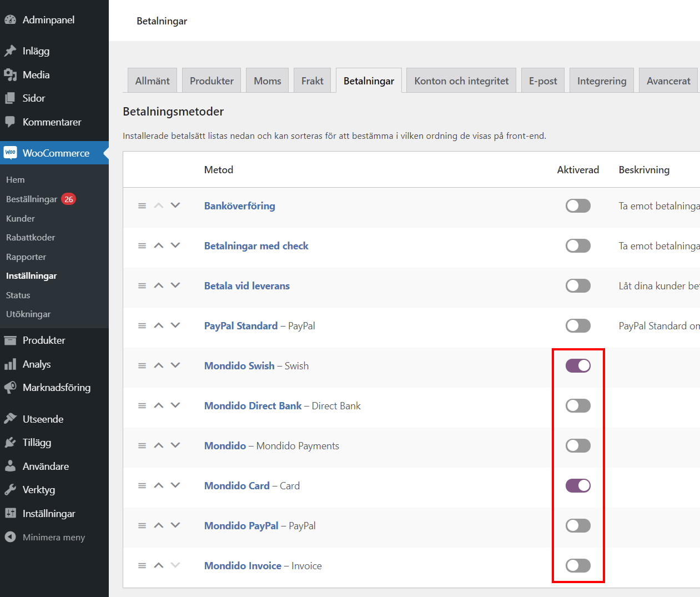Grab the Mondido Invoice row drag handle
This screenshot has width=700, height=597.
[x=142, y=566]
